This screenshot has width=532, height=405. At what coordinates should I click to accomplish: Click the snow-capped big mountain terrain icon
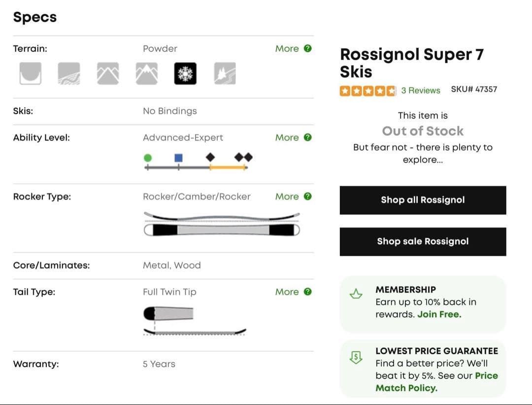tap(147, 74)
